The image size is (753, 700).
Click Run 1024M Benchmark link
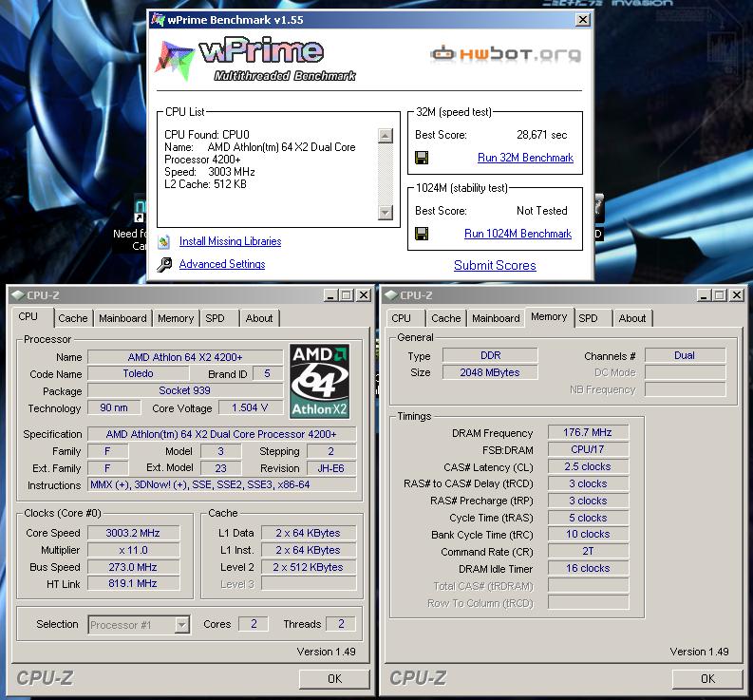coord(518,234)
